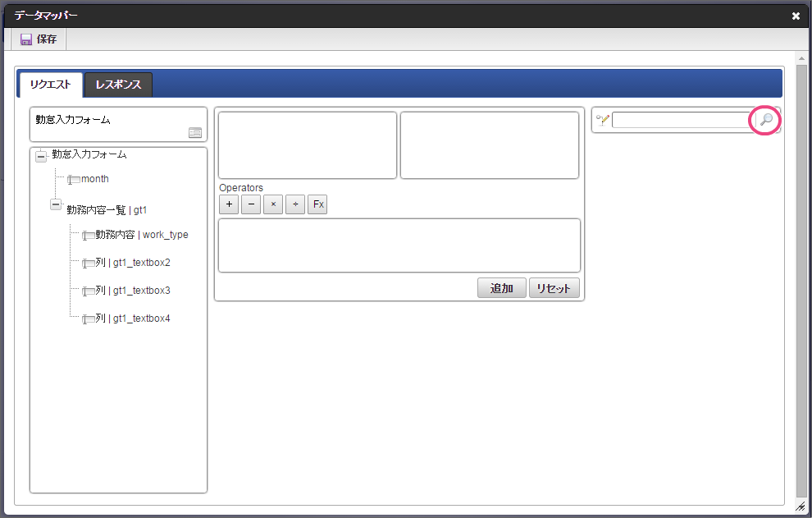Click the 追加 add button
This screenshot has height=518, width=812.
(502, 288)
